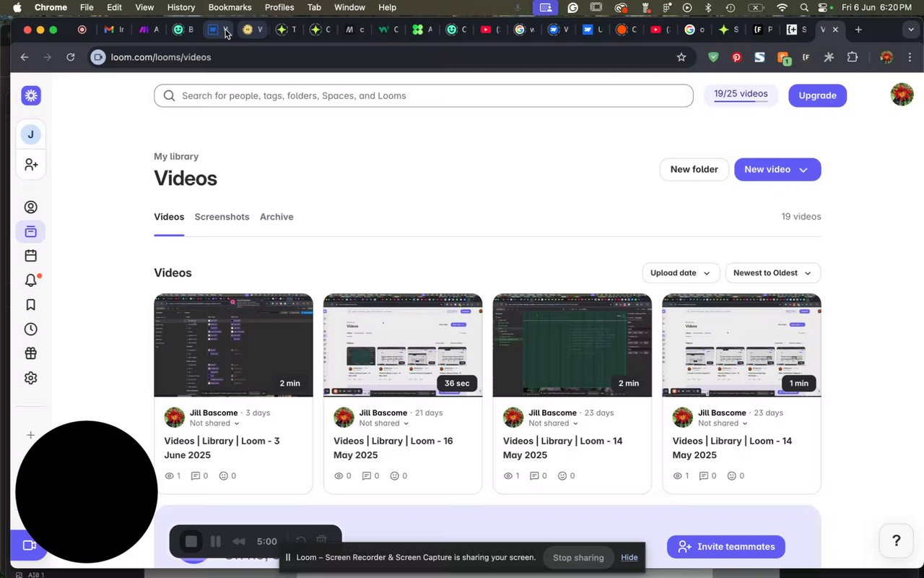Click the views icon on 3 June video
The height and width of the screenshot is (578, 924).
[170, 476]
